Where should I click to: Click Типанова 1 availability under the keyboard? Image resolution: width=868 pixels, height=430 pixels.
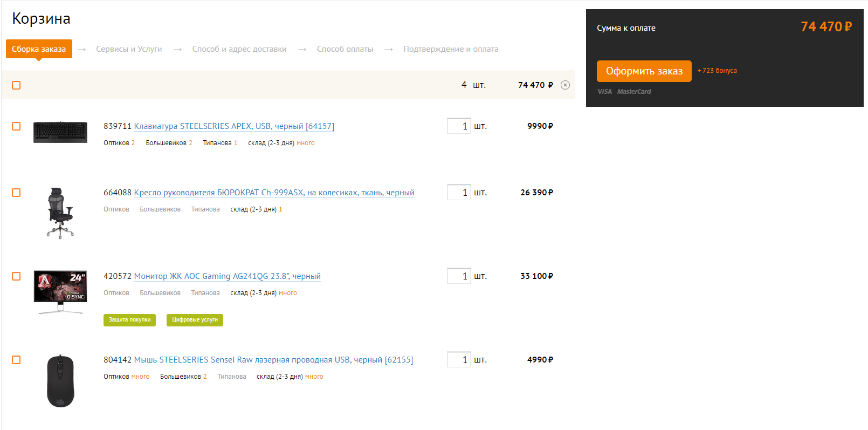[x=220, y=143]
